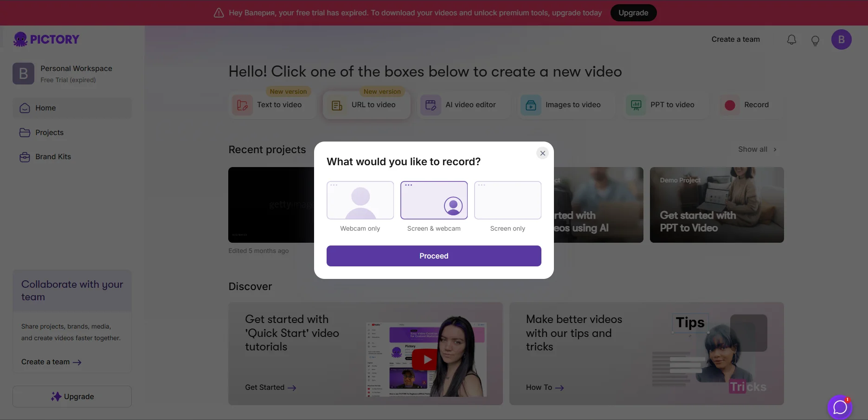Image resolution: width=868 pixels, height=420 pixels.
Task: Click the Proceed button
Action: [x=434, y=256]
